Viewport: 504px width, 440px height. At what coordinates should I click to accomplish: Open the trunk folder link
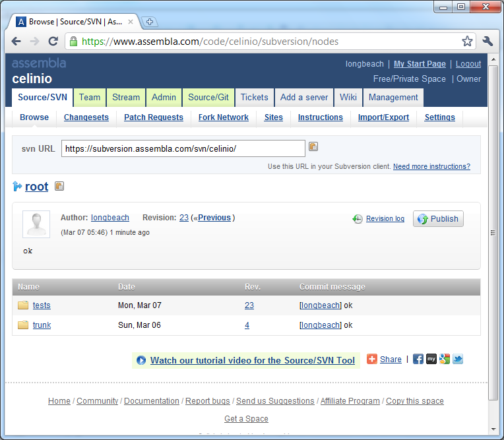42,325
